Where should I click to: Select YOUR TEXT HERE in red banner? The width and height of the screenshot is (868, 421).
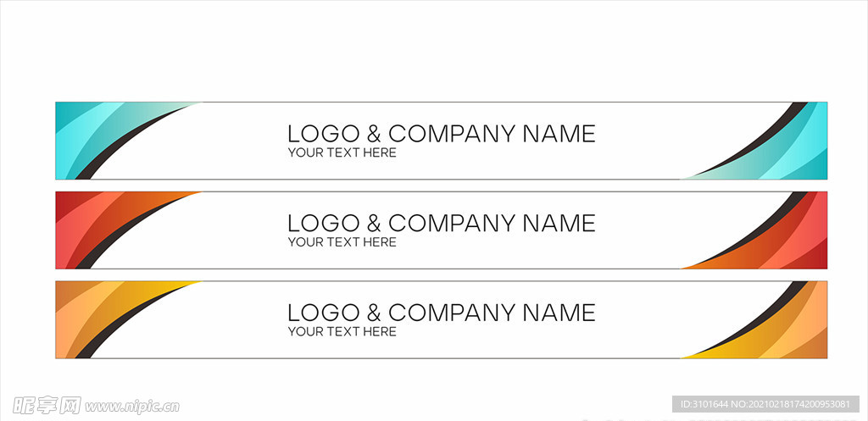[x=342, y=242]
